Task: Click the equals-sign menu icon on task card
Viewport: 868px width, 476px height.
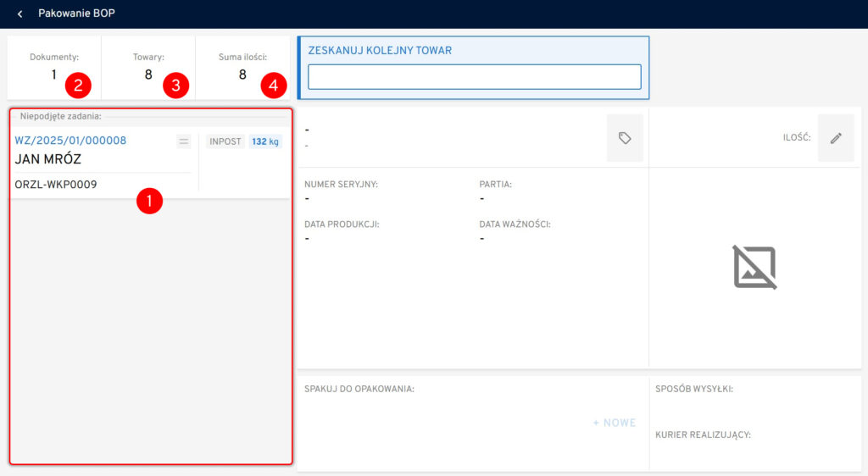Action: (183, 141)
